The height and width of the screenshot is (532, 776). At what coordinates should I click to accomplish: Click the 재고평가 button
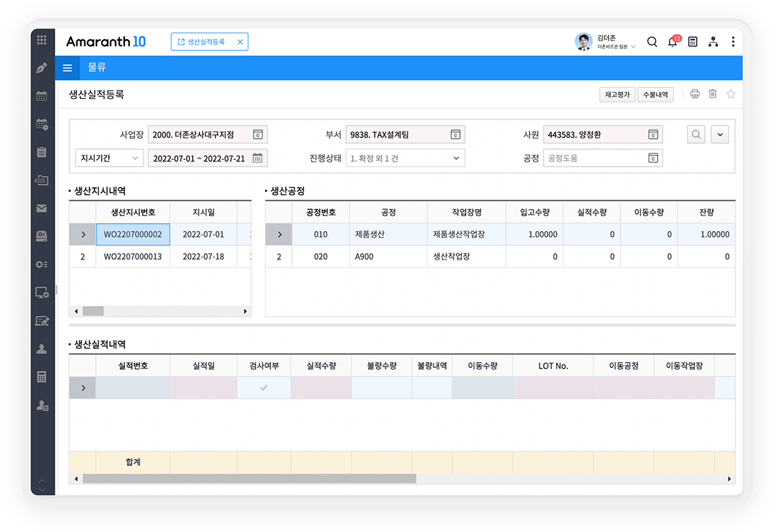617,94
